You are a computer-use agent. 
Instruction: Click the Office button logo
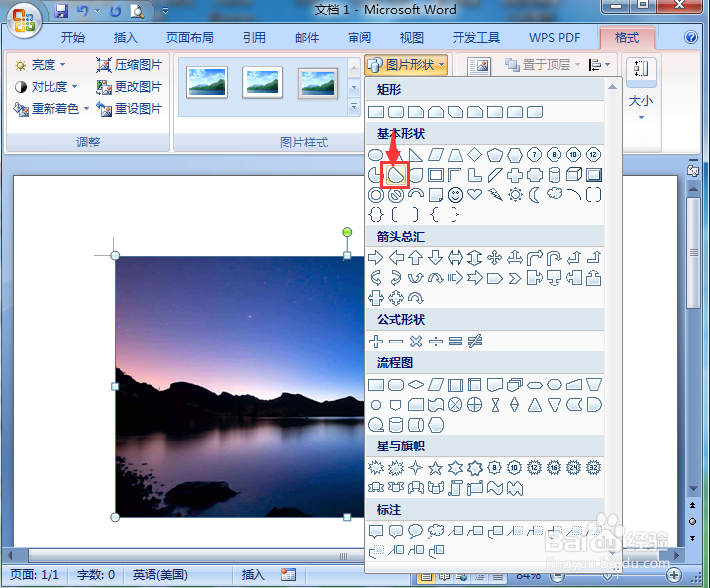[24, 21]
